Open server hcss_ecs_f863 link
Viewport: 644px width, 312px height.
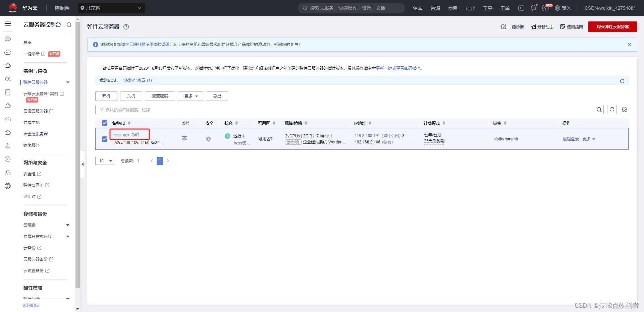[126, 135]
